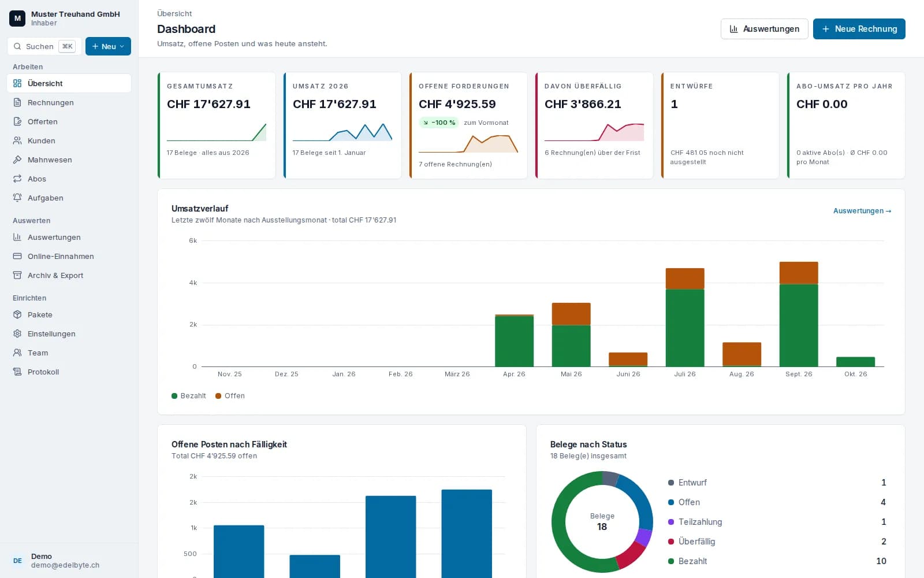Image resolution: width=924 pixels, height=578 pixels.
Task: Click the Mahnwesen gavel icon
Action: point(17,160)
